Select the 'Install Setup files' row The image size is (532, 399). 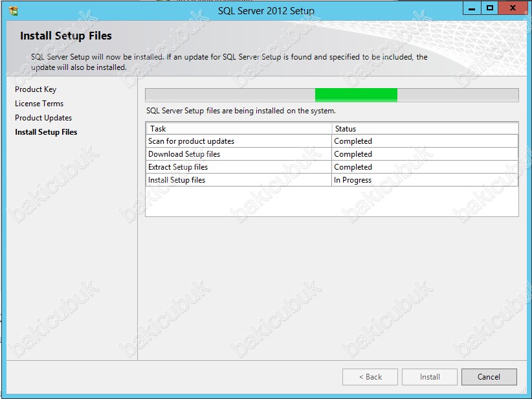coord(332,179)
